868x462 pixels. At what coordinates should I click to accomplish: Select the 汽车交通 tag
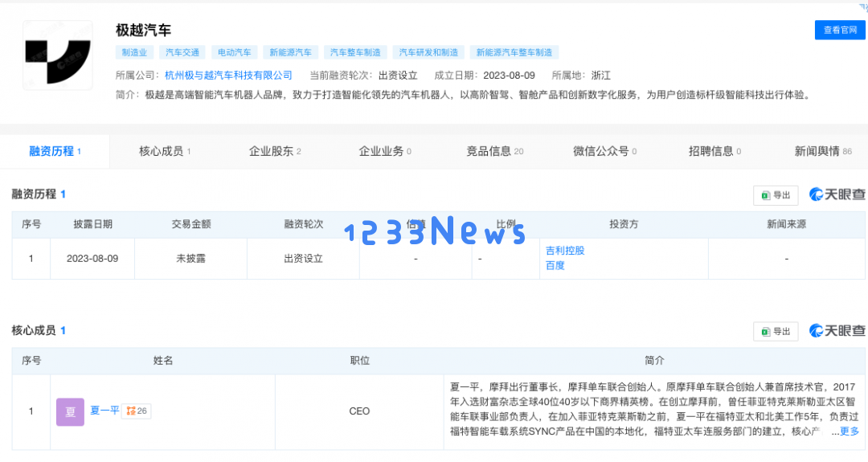tap(182, 52)
